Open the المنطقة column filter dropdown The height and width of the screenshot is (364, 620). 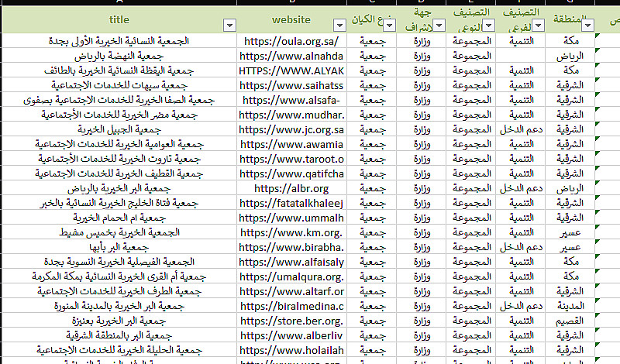pos(588,26)
